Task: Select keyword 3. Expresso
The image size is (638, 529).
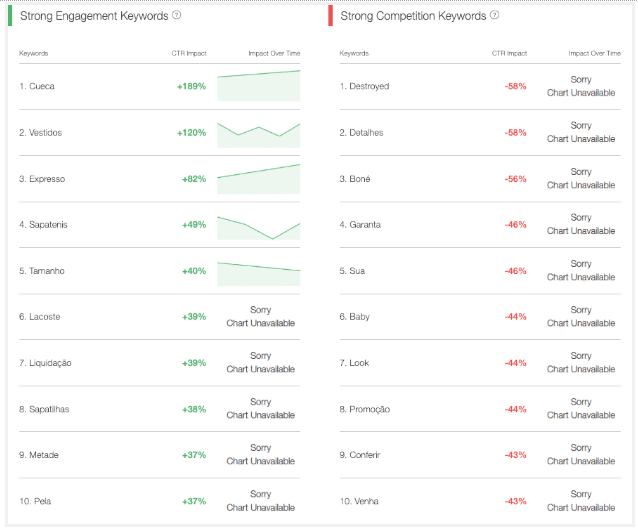Action: tap(42, 179)
